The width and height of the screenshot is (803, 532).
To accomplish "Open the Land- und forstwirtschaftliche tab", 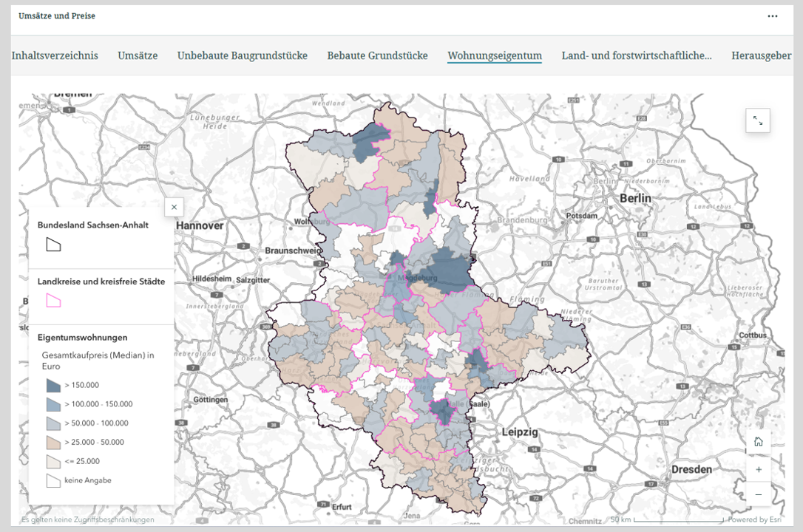I will [x=637, y=55].
